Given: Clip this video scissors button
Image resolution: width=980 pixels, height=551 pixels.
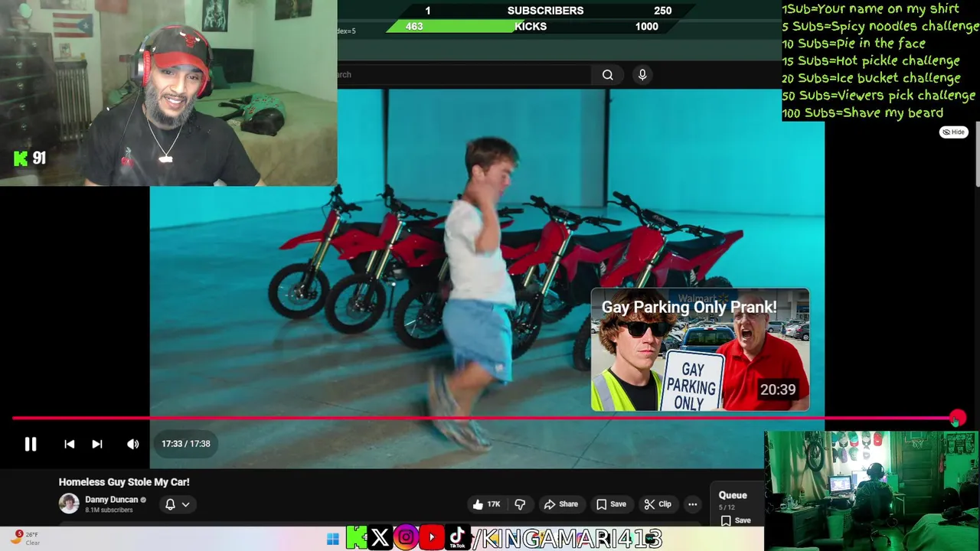Looking at the screenshot, I should click(x=657, y=504).
